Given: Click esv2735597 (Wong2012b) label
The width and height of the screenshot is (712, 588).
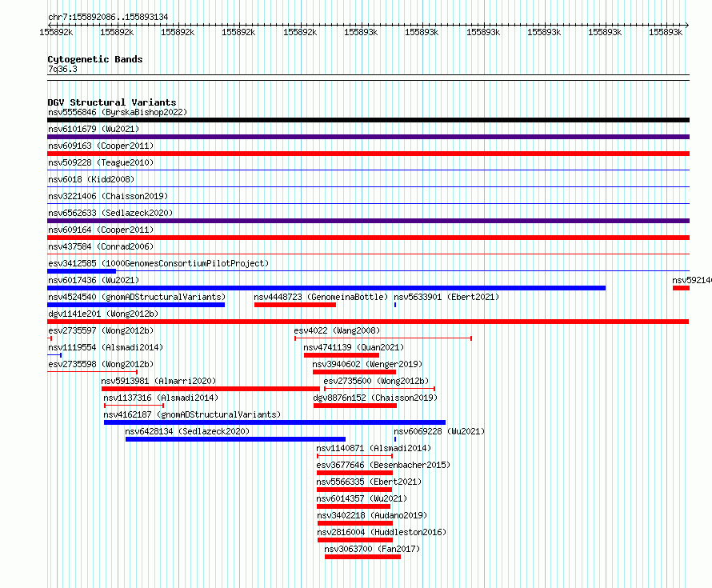Looking at the screenshot, I should [x=101, y=330].
